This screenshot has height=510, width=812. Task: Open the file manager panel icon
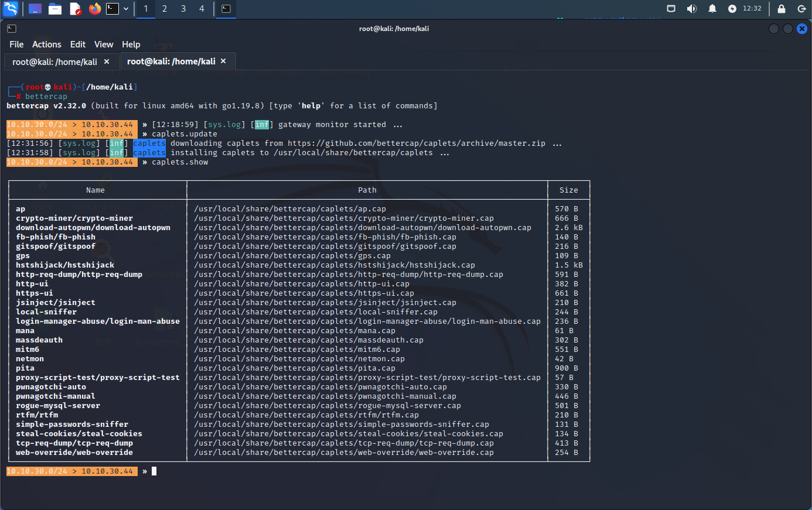coord(55,9)
